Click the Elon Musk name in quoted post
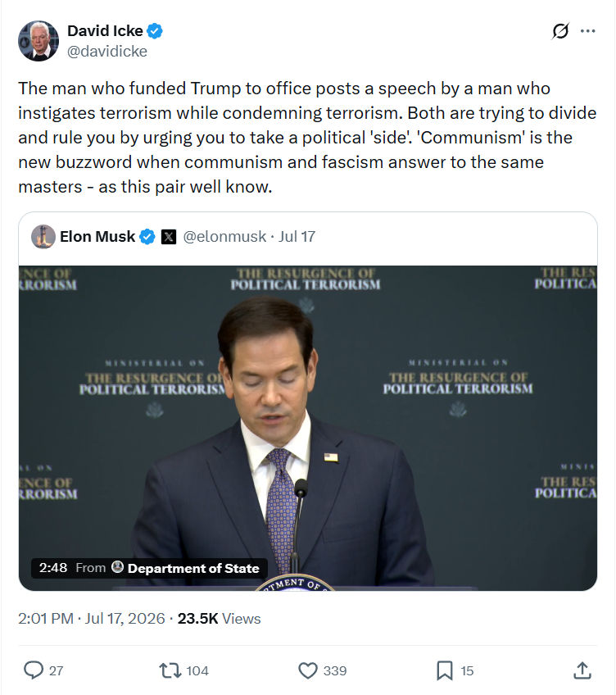This screenshot has width=616, height=695. [x=97, y=237]
